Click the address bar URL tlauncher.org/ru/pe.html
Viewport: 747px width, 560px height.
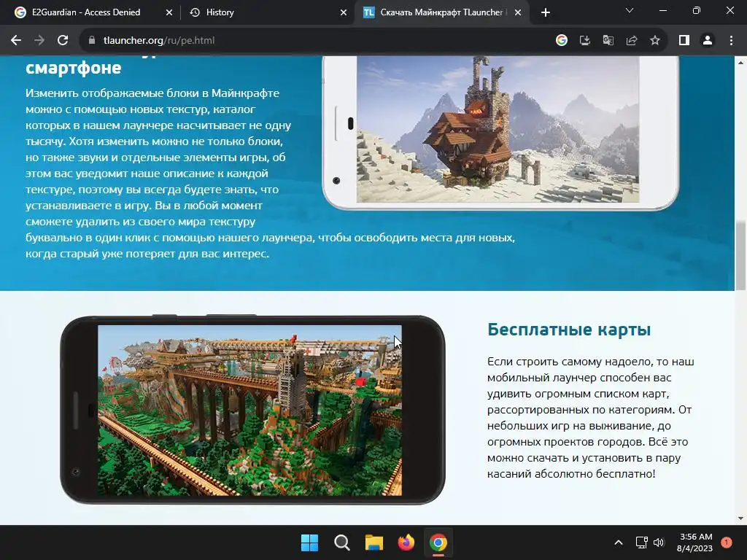coord(159,41)
